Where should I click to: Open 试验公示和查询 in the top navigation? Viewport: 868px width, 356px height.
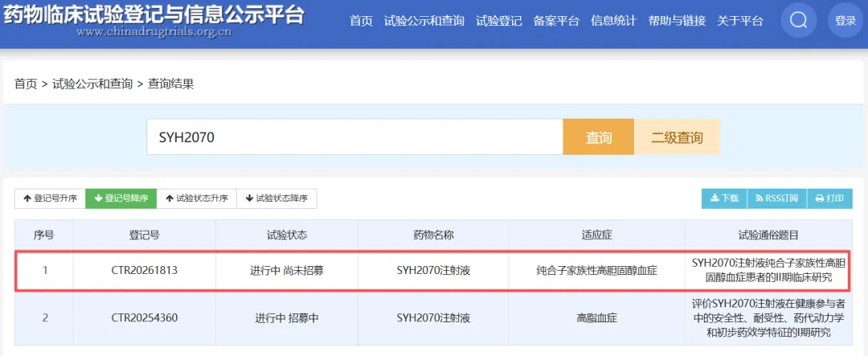tap(424, 21)
